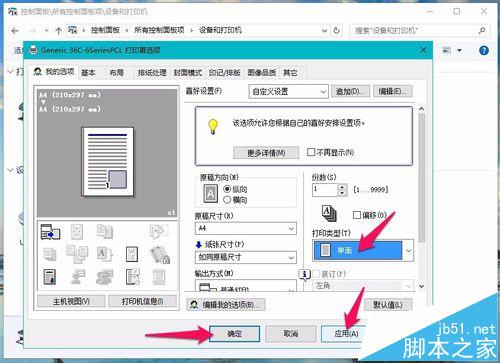Click the back arrow in the Explorer window
The height and width of the screenshot is (363, 500).
click(x=15, y=31)
